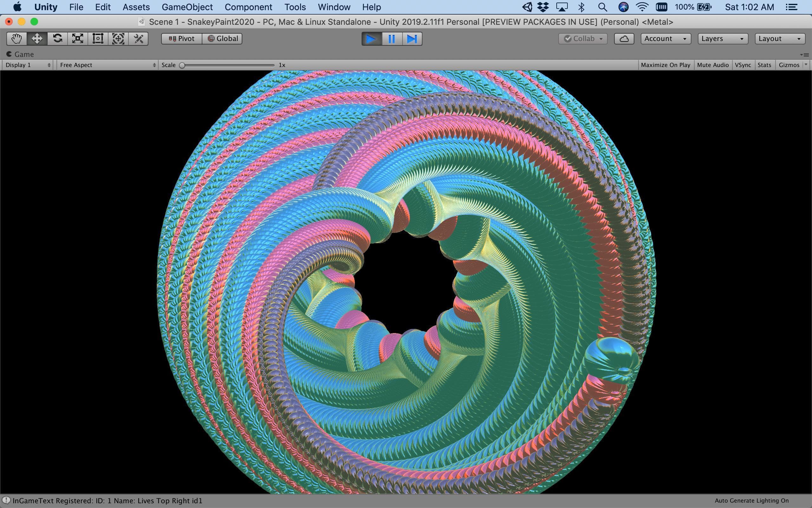Open the memory monitor menu bar icon
The image size is (812, 508).
[661, 7]
